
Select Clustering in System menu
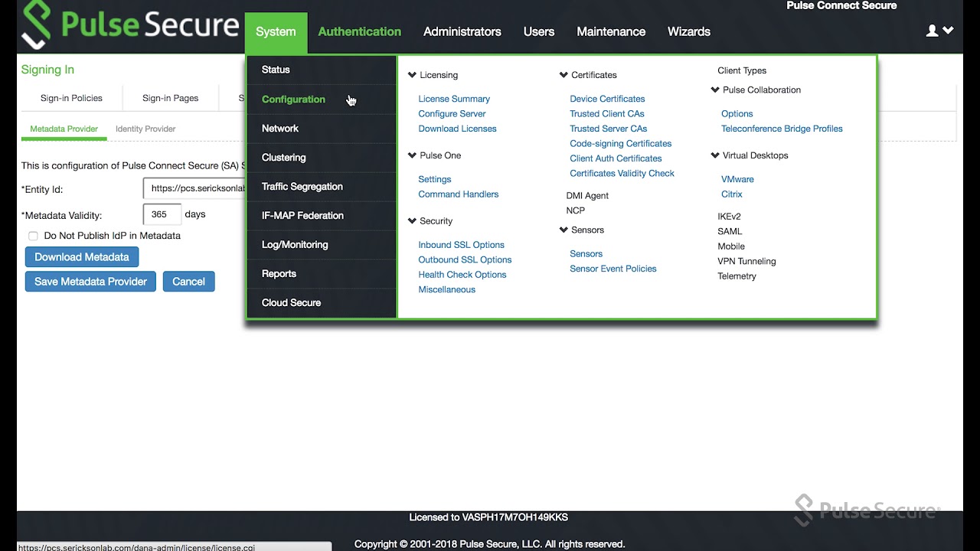pos(322,158)
